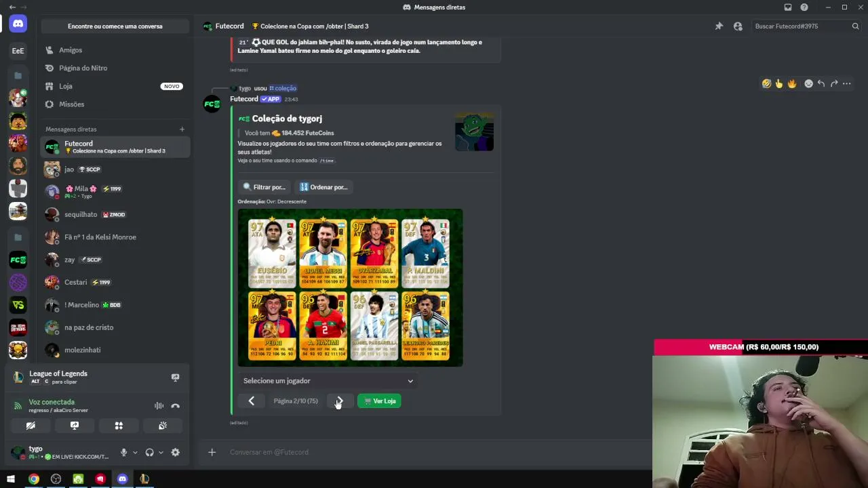
Task: React with the fire emoji
Action: tap(792, 84)
